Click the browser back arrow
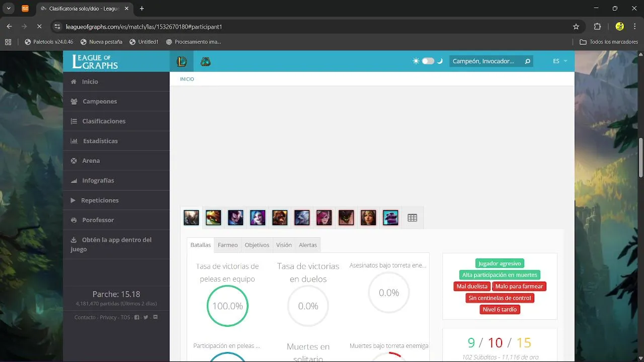Viewport: 644px width, 362px height. (x=9, y=27)
